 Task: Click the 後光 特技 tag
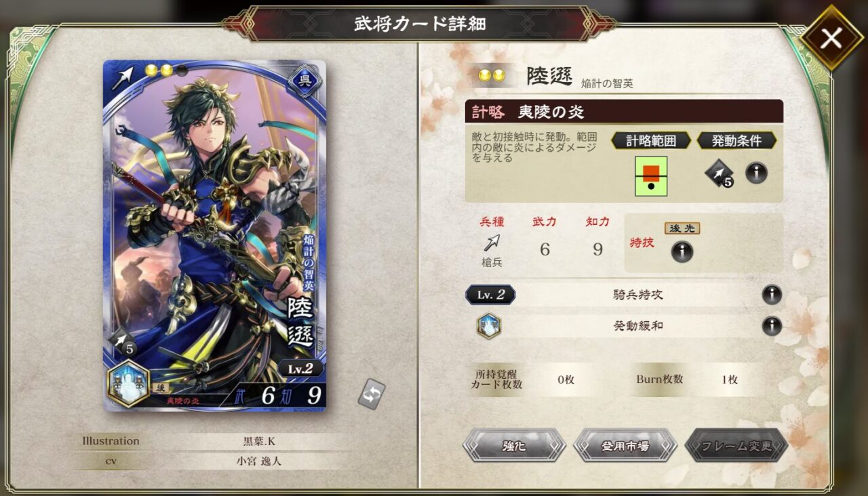682,228
